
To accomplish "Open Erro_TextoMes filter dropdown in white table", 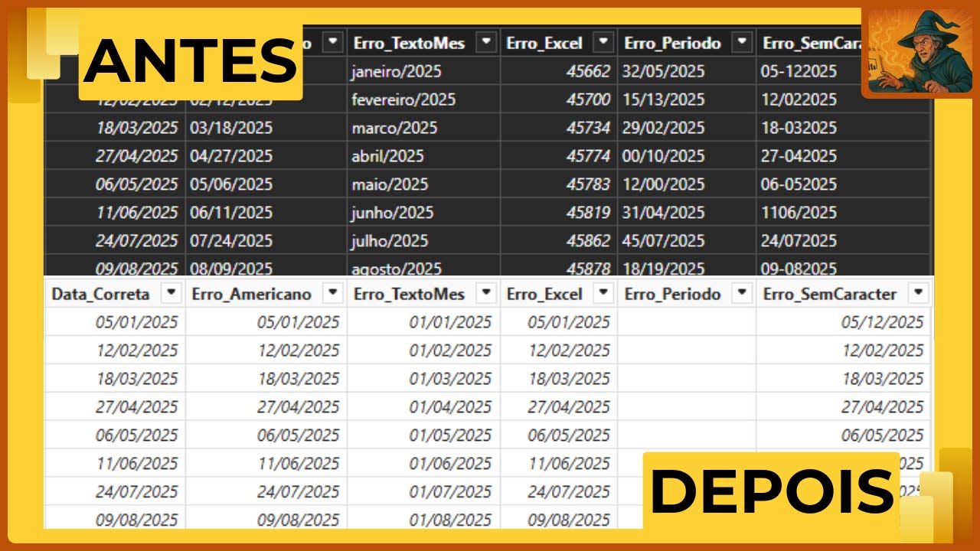I will tap(485, 293).
